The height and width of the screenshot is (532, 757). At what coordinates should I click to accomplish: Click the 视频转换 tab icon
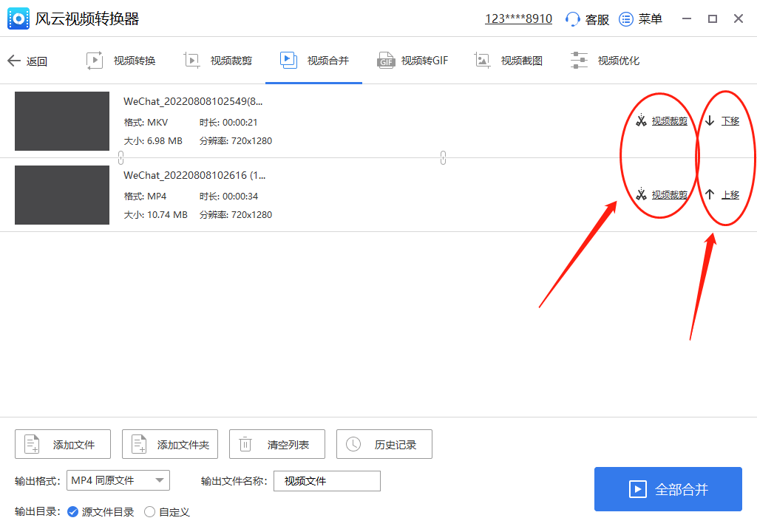tap(95, 61)
